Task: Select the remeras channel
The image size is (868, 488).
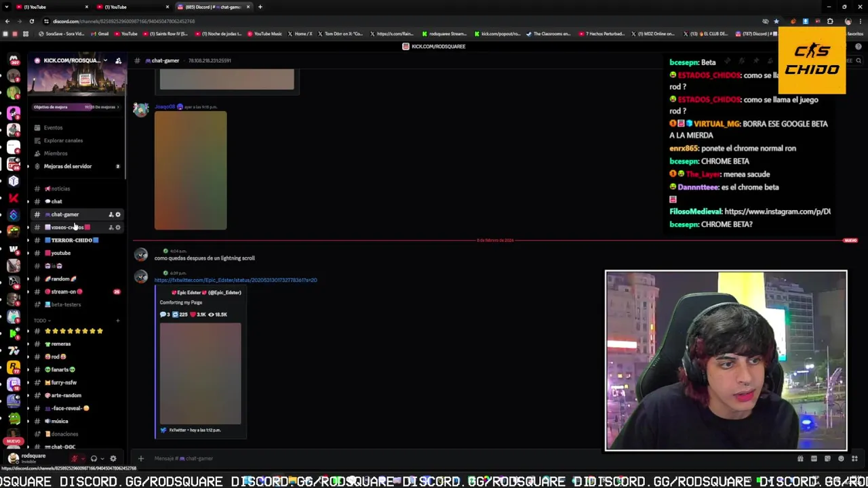Action: [x=76, y=344]
